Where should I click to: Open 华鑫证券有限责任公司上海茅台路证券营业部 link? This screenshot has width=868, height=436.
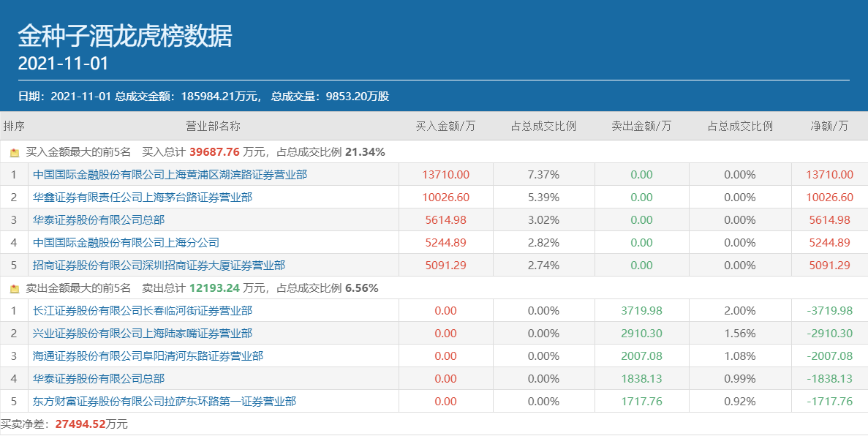pos(143,198)
